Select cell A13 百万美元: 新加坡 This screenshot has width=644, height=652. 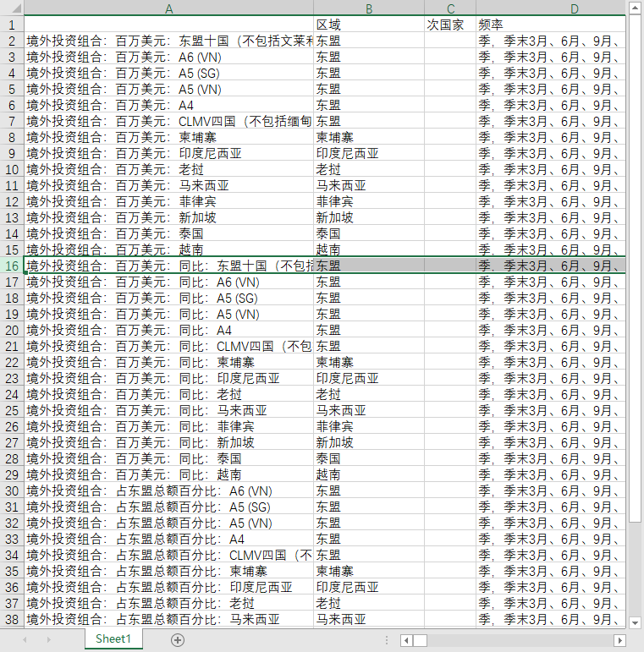[168, 218]
